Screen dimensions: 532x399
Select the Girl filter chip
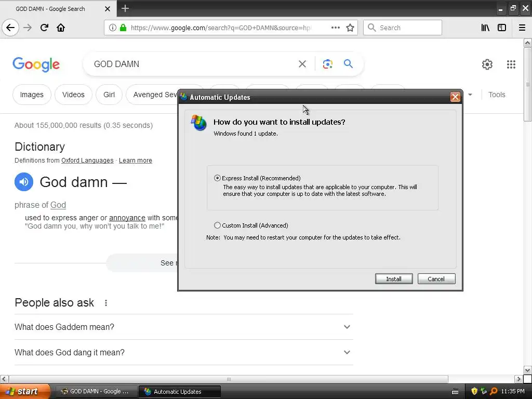109,95
